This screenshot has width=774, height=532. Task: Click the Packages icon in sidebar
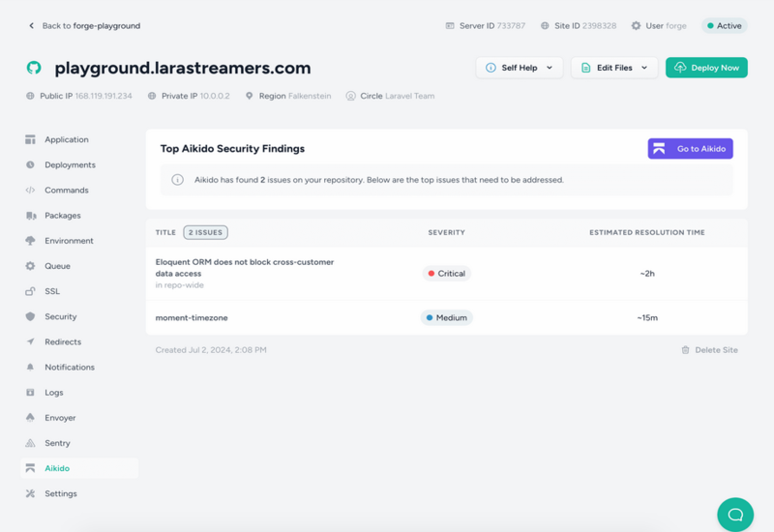31,216
